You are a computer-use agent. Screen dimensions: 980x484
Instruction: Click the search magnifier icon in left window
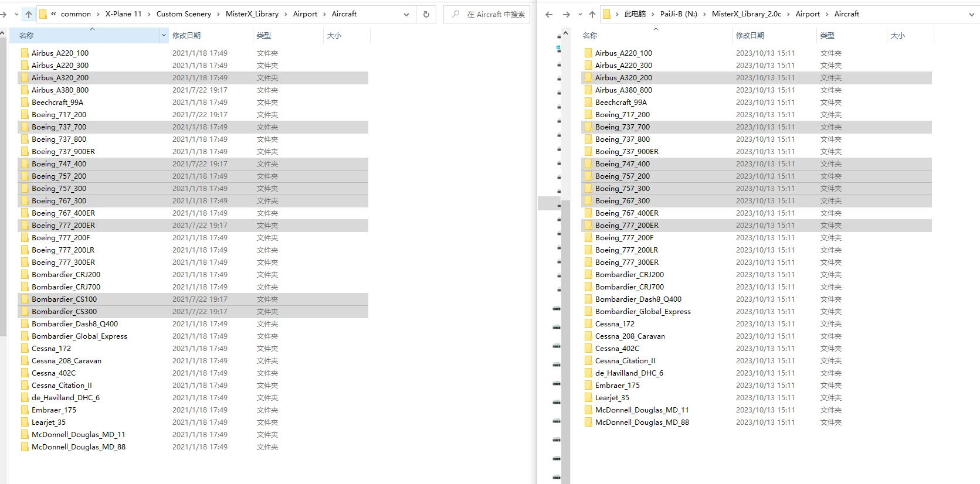[456, 14]
